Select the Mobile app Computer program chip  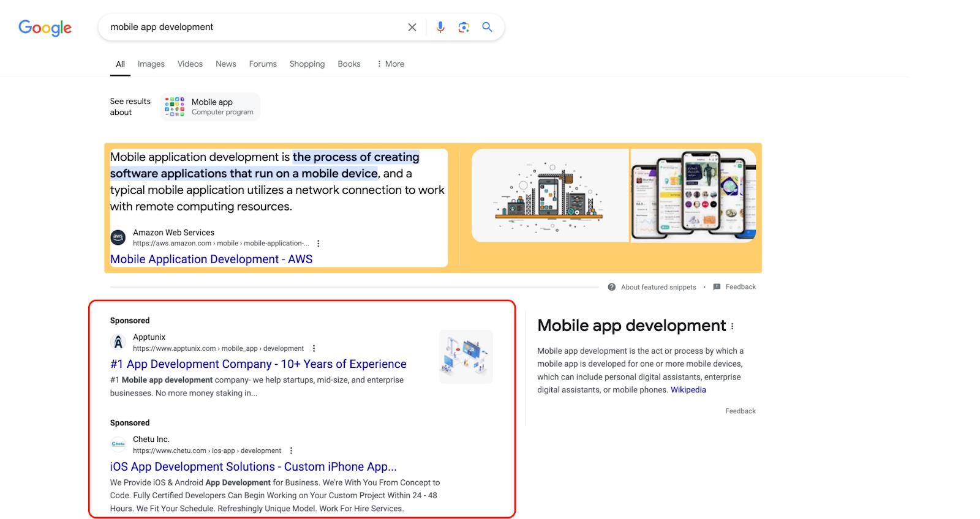click(x=210, y=106)
